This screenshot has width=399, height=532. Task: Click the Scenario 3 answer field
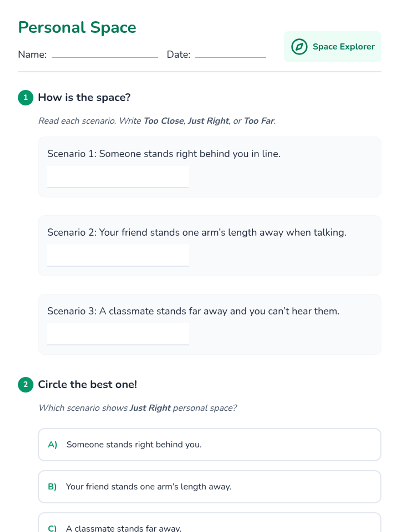[x=118, y=334]
